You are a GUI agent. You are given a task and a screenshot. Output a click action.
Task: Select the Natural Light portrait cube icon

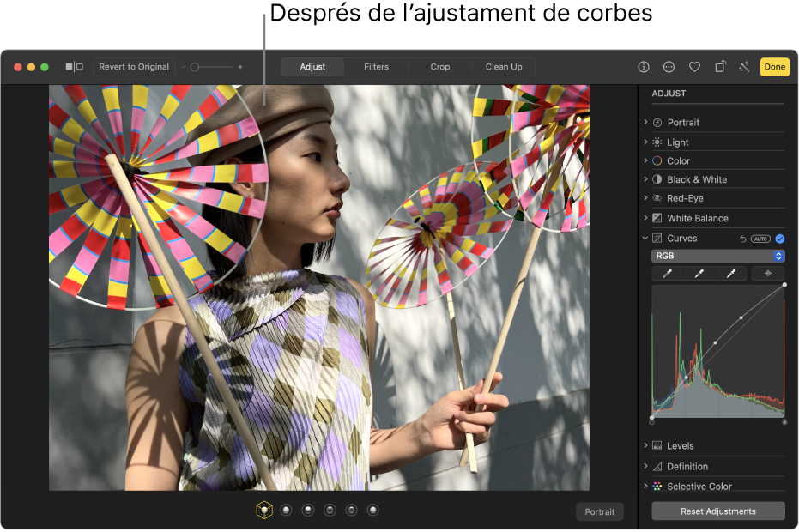click(264, 510)
